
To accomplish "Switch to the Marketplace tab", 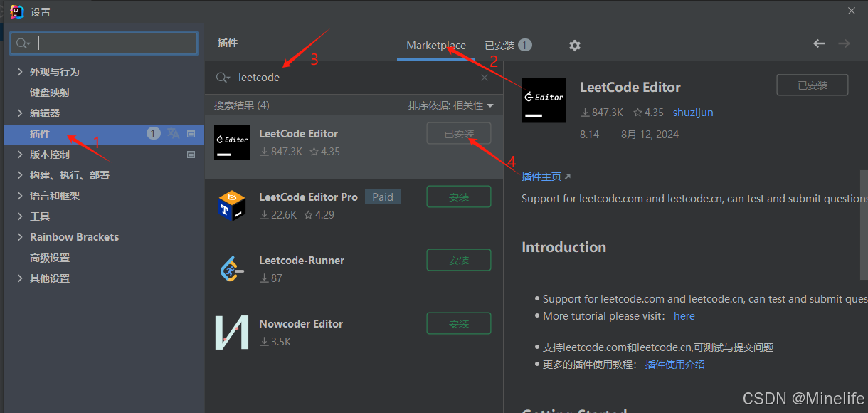I will [435, 45].
